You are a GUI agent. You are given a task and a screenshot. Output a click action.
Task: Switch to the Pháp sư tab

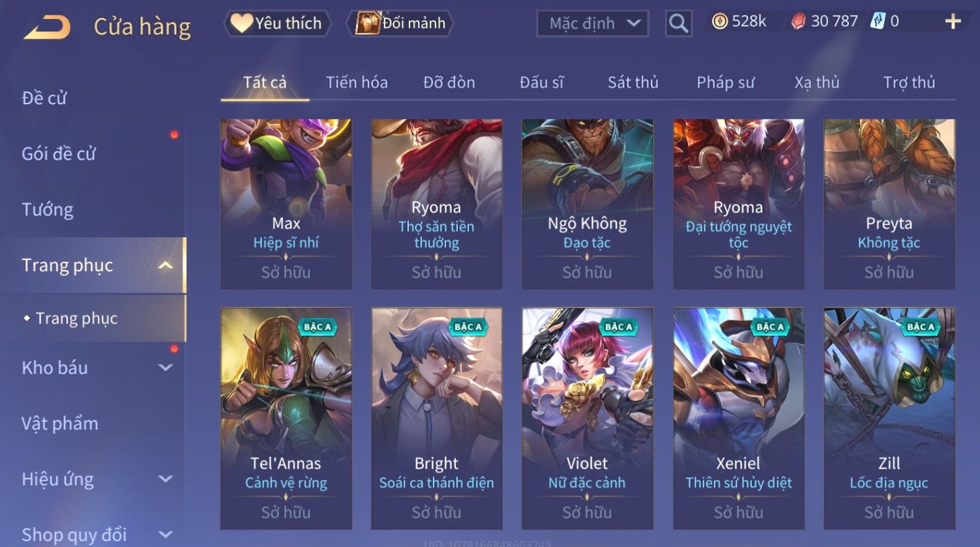(x=725, y=82)
